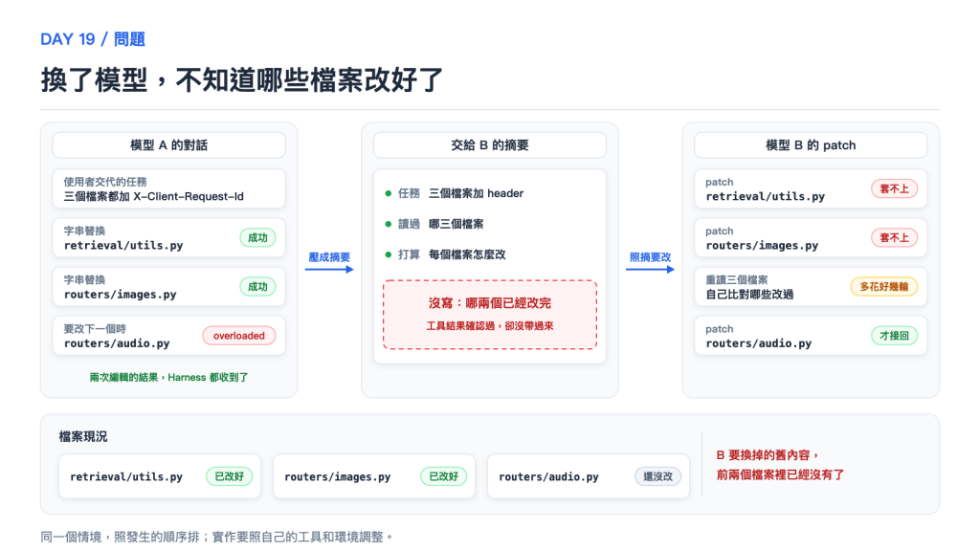Viewport: 980px width, 551px height.
Task: Click the "DAY 19 / 問題" header label
Action: [x=93, y=39]
